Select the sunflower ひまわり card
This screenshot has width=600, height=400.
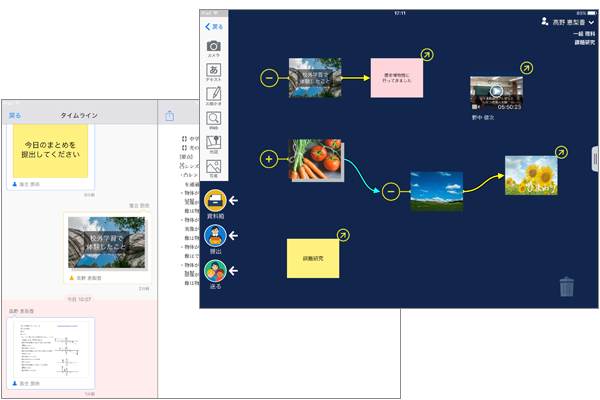coord(531,175)
